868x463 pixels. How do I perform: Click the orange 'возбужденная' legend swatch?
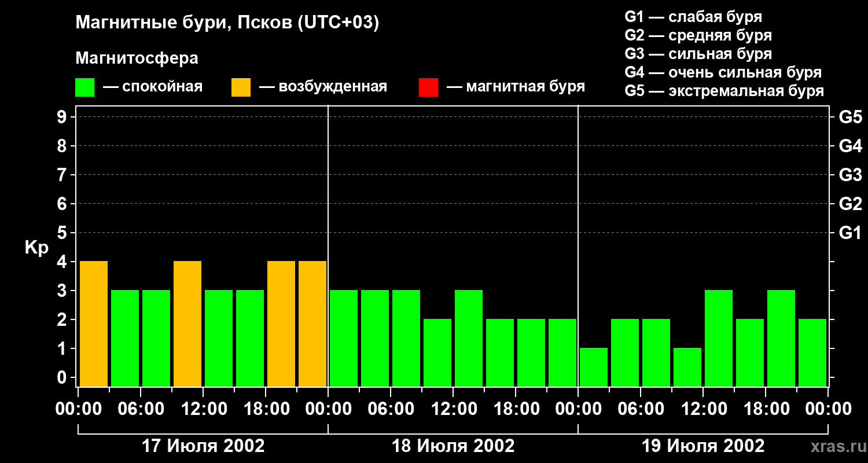[241, 87]
